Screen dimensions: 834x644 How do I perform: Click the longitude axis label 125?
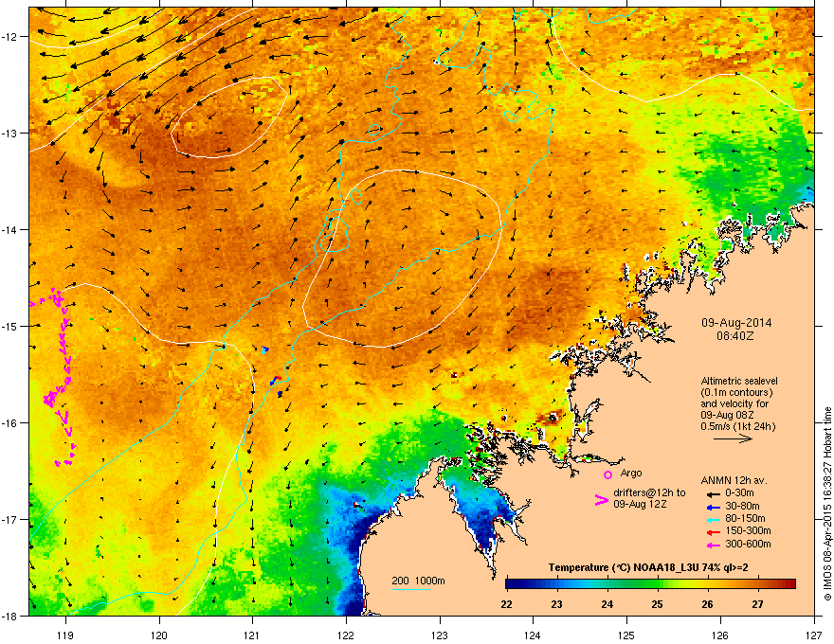[626, 635]
